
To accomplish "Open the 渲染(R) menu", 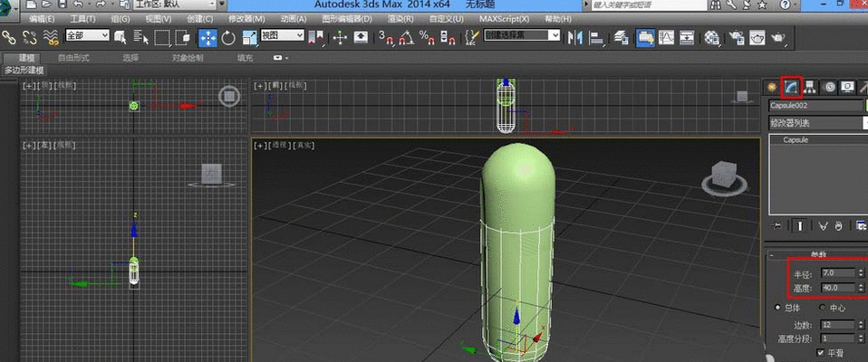I will tap(399, 18).
